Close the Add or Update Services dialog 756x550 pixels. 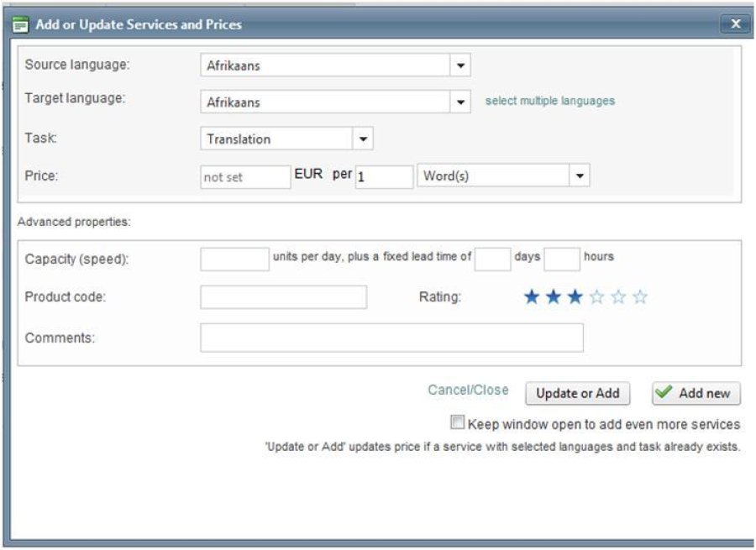coord(735,24)
